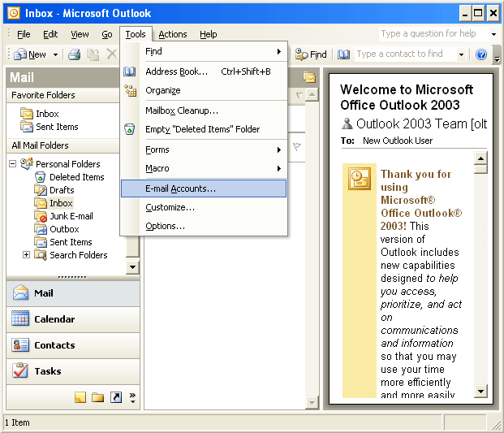
Task: Click the Folder List icon in navigation pane
Action: point(97,397)
